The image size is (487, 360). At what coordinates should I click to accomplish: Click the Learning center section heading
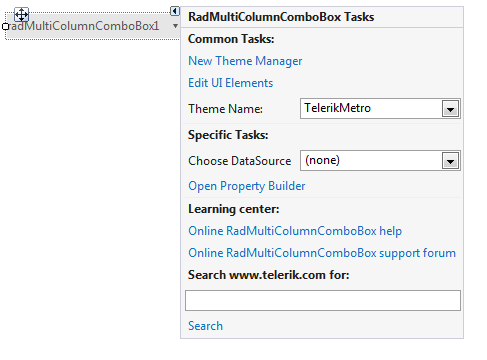[x=234, y=209]
